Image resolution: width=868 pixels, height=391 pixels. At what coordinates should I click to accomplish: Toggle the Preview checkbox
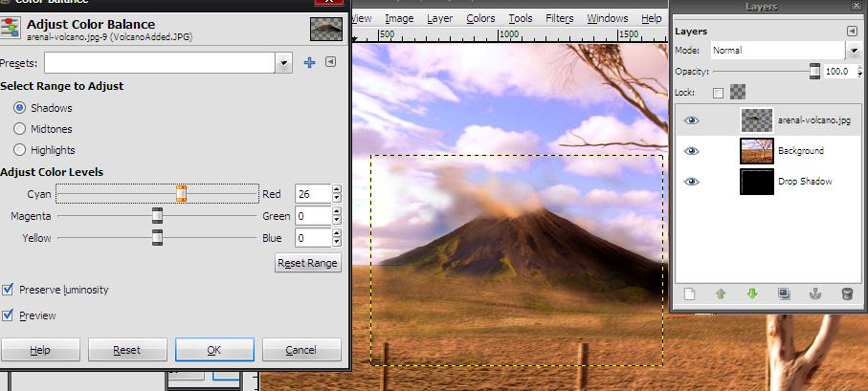[8, 315]
